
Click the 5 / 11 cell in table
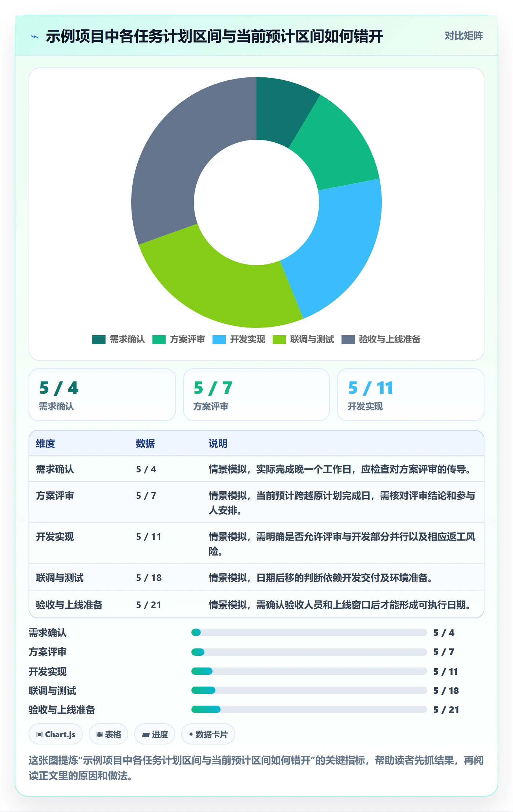pyautogui.click(x=149, y=537)
